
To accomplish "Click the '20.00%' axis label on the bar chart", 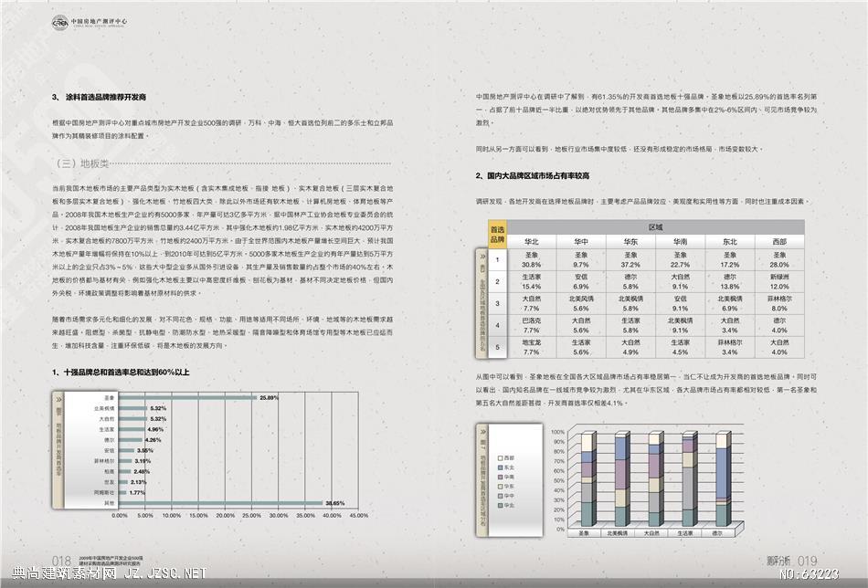I will [x=226, y=516].
